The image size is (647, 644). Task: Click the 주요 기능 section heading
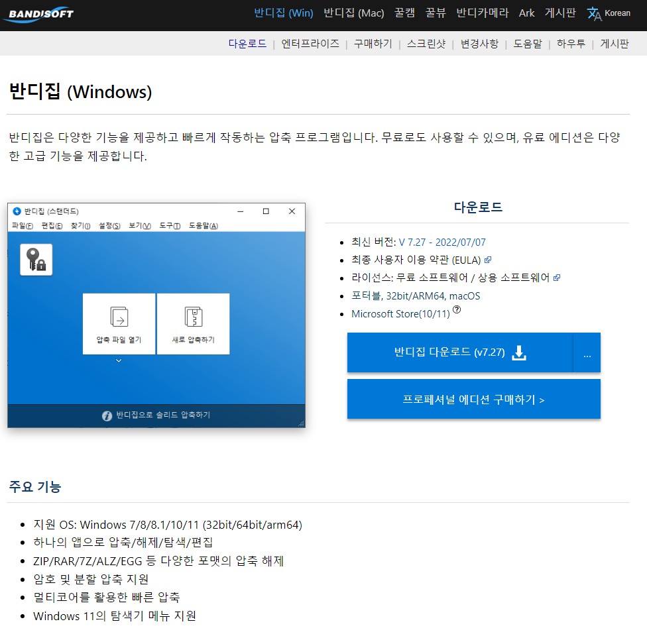tap(35, 487)
